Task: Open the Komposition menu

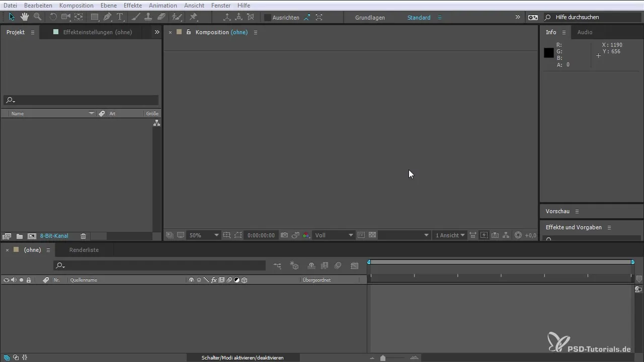Action: pos(76,5)
